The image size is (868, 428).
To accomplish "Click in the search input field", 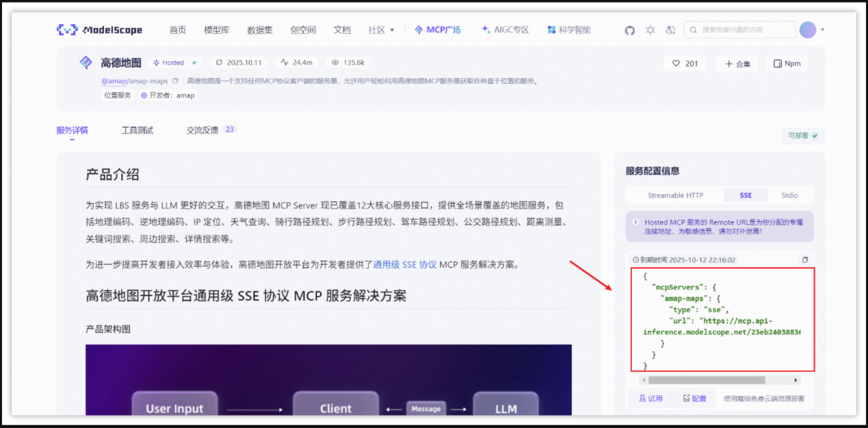I will click(x=739, y=30).
